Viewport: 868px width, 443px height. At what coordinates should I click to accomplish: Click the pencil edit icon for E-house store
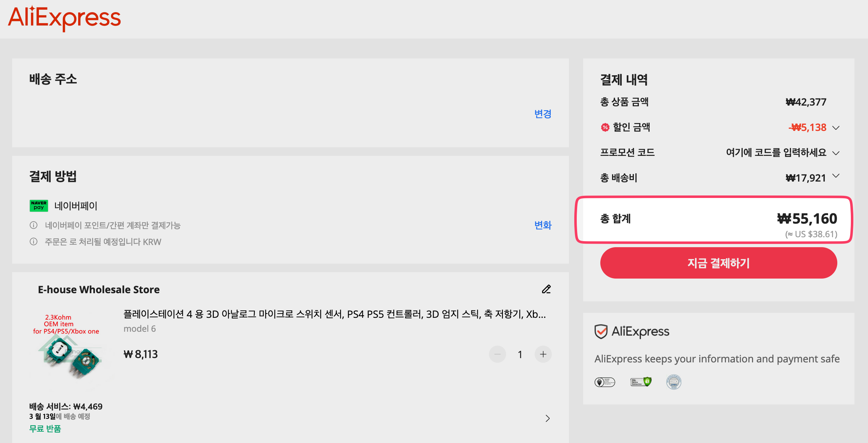(x=546, y=289)
